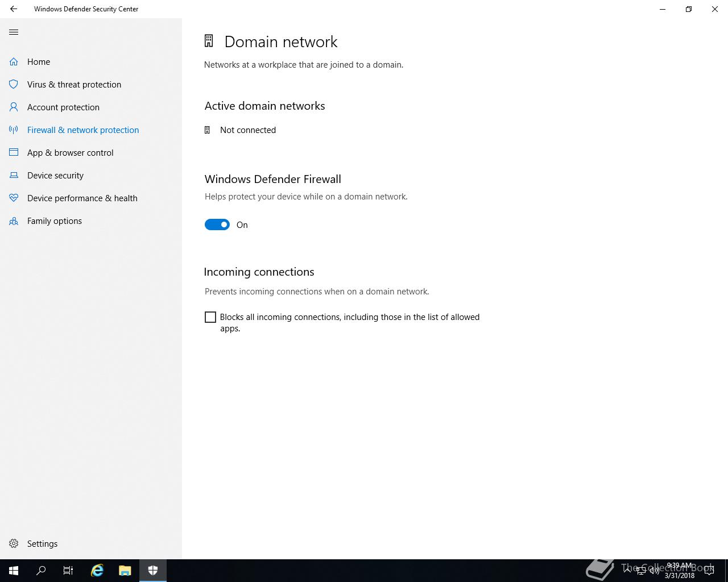The width and height of the screenshot is (728, 582).
Task: Click the App & browser control window icon
Action: tap(14, 152)
